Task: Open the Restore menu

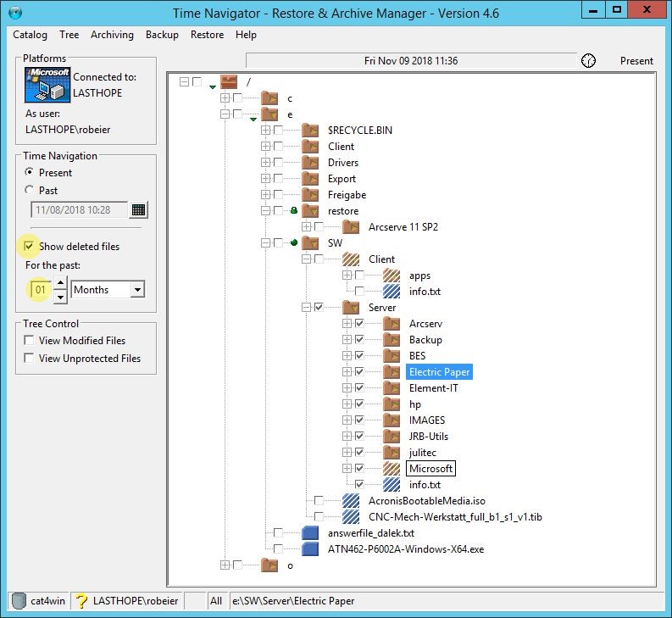Action: point(207,35)
